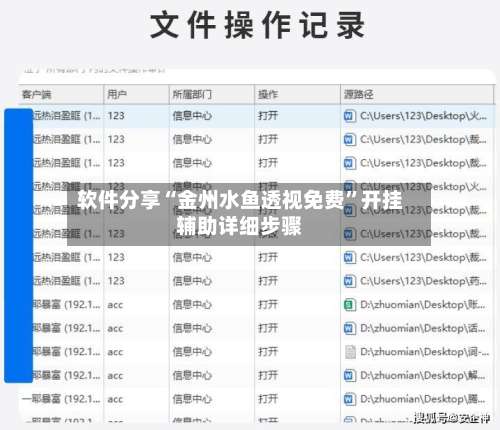Click 打开 in the Desktop\药... row
500x430 pixels.
point(268,281)
